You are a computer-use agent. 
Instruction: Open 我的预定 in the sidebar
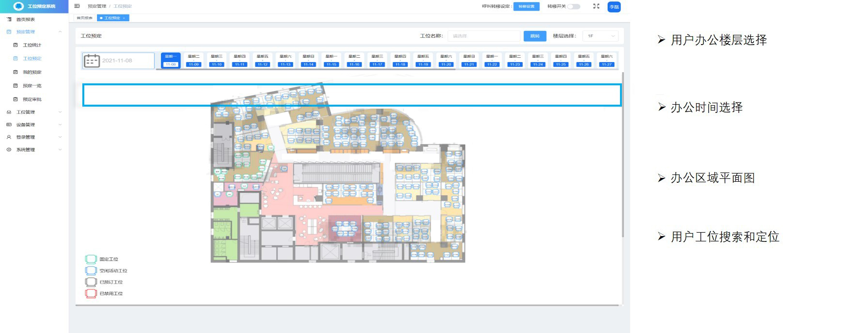pos(32,72)
